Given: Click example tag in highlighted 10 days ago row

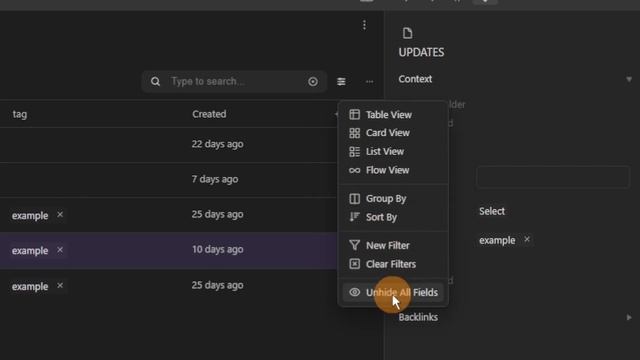Looking at the screenshot, I should pyautogui.click(x=30, y=251).
